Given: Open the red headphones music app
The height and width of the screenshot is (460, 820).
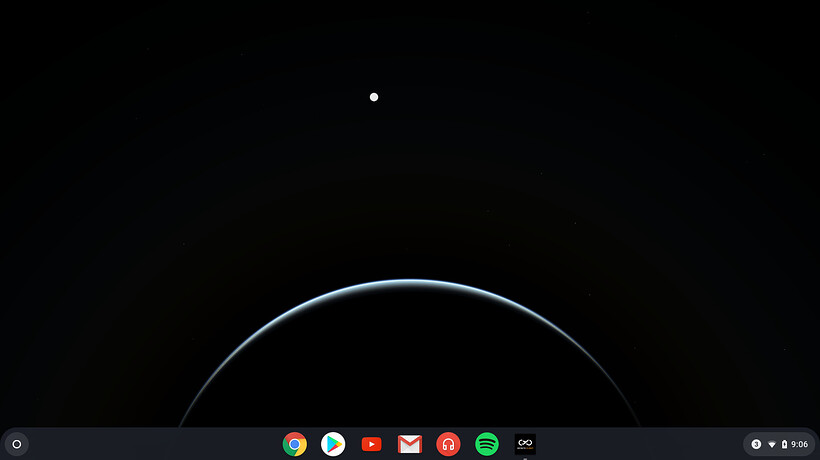Looking at the screenshot, I should 448,444.
